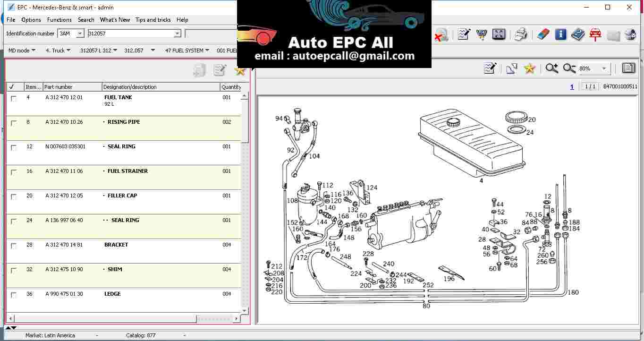The width and height of the screenshot is (644, 341).
Task: Select part number A 312 470 12 01
Action: 64,97
